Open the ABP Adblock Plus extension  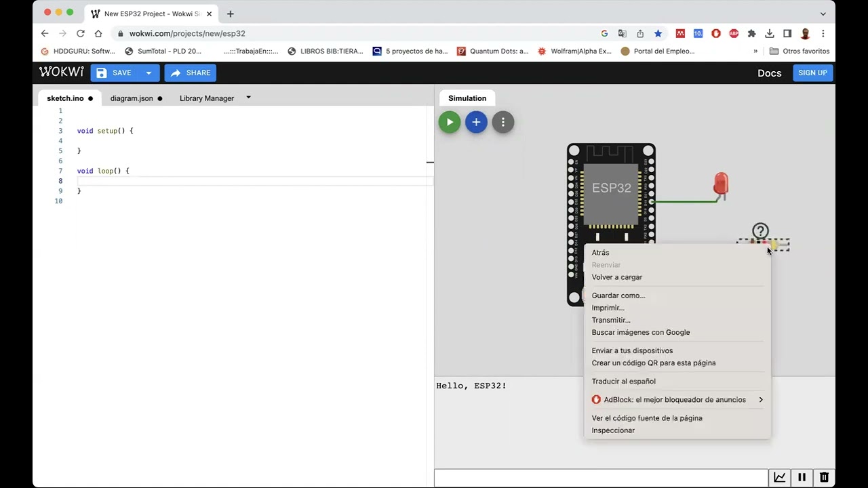[x=734, y=33]
